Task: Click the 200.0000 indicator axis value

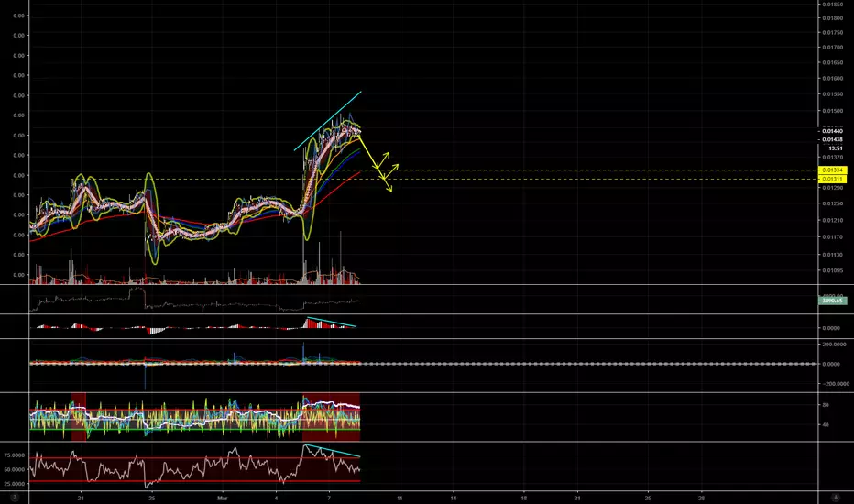Action: click(x=835, y=345)
